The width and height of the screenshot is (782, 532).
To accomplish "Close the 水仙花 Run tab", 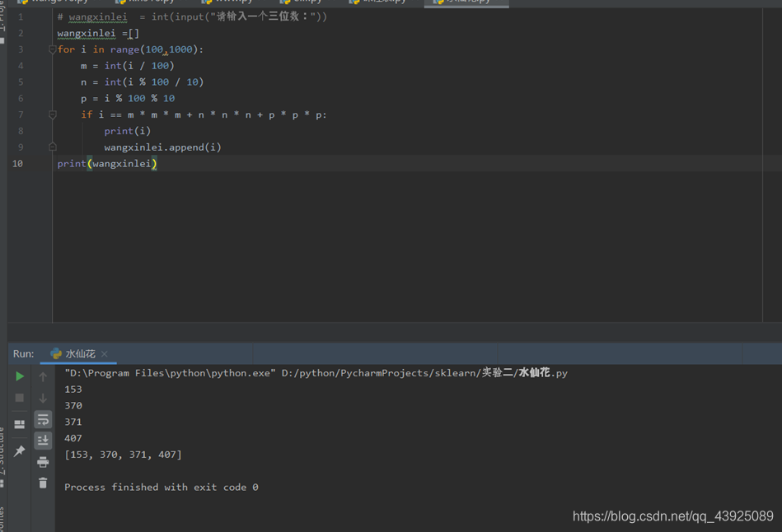I will [x=104, y=354].
